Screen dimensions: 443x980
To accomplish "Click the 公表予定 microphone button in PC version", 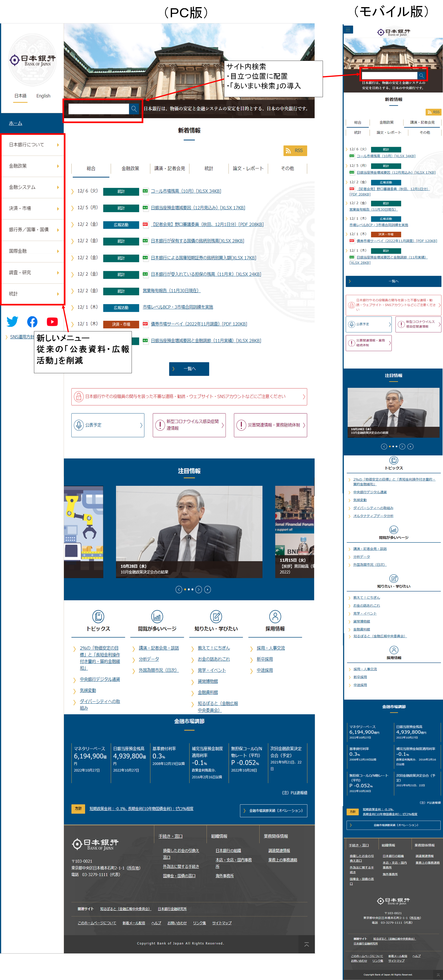I will point(108,425).
